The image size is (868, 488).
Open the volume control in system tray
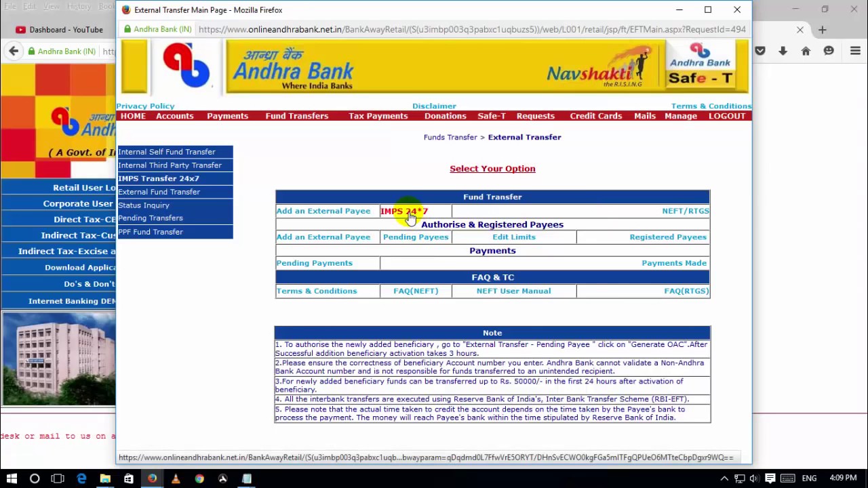(754, 479)
